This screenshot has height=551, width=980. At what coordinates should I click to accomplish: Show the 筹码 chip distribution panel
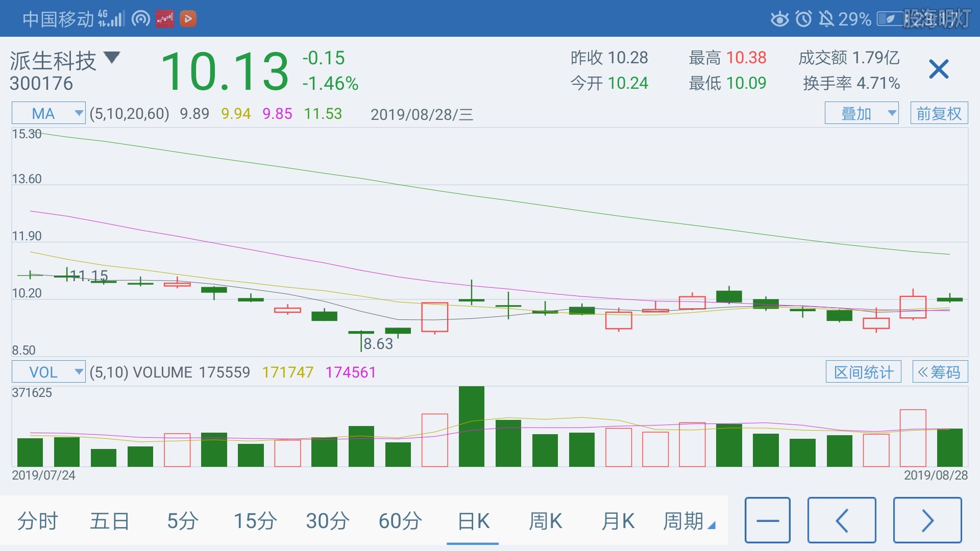pos(940,372)
